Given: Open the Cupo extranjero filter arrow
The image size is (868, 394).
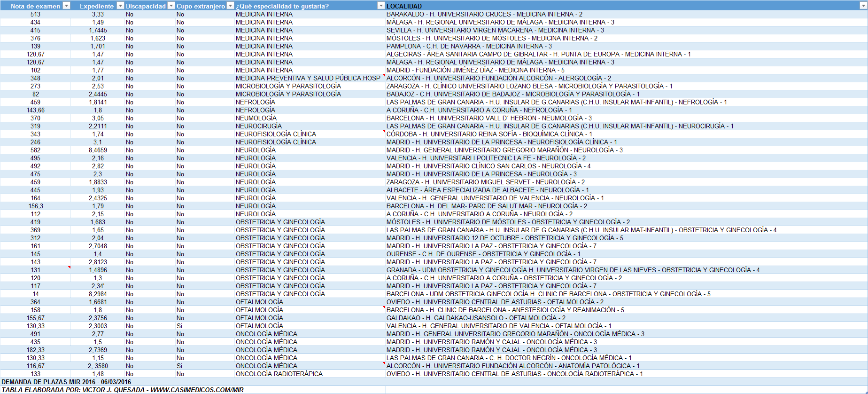Looking at the screenshot, I should point(230,6).
